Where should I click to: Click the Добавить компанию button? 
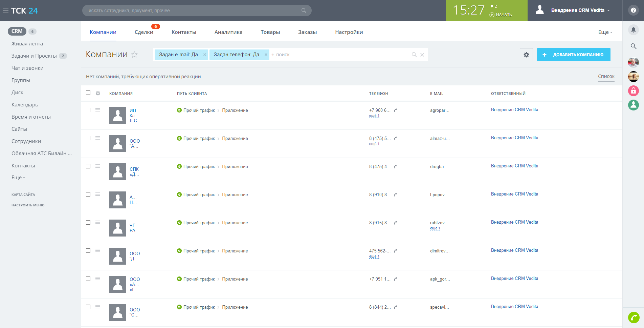(574, 55)
